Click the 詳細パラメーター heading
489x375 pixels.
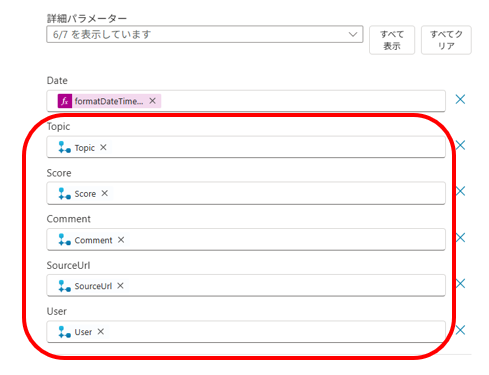click(x=87, y=18)
